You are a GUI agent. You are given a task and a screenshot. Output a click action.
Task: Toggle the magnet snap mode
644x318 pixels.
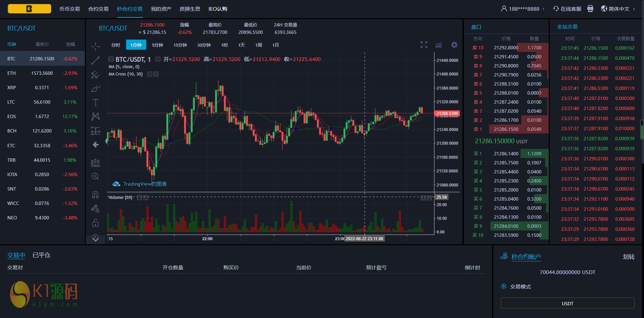[x=96, y=195]
